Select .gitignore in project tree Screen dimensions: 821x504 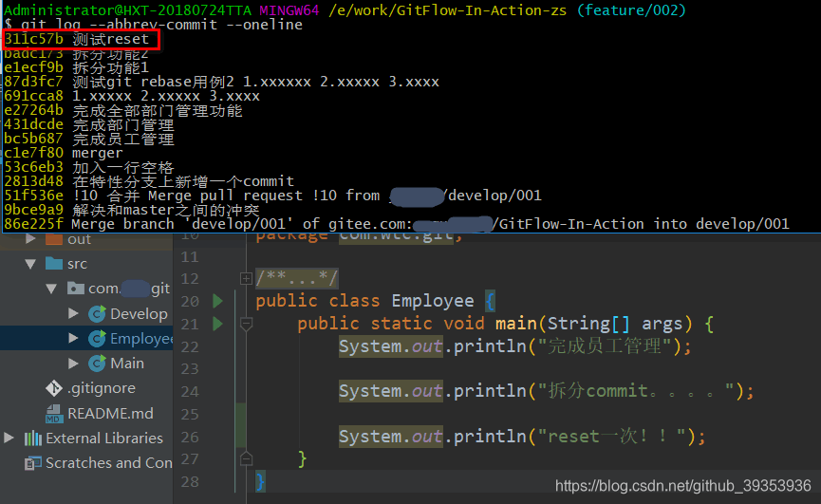click(101, 388)
